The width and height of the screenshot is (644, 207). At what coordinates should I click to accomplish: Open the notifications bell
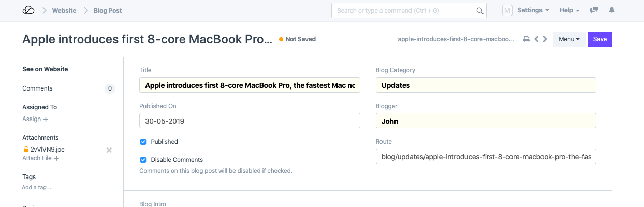point(612,10)
